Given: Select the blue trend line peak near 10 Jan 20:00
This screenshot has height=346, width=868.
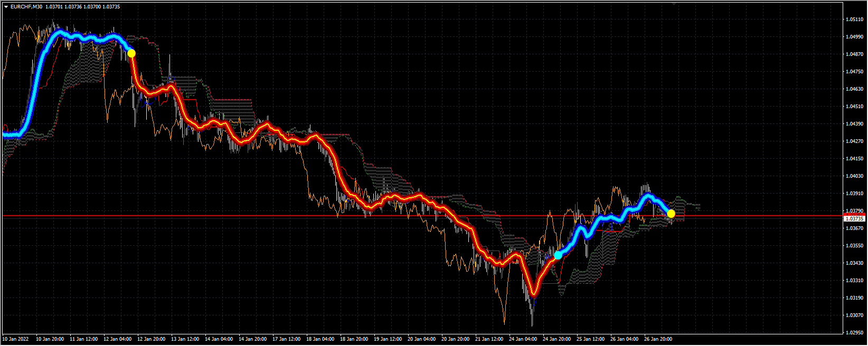Looking at the screenshot, I should tap(58, 33).
